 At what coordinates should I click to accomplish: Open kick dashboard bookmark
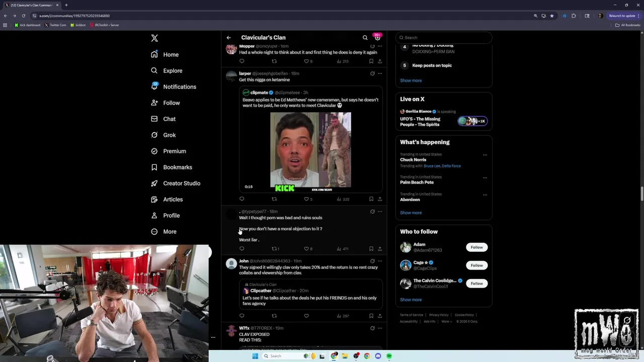click(x=27, y=25)
